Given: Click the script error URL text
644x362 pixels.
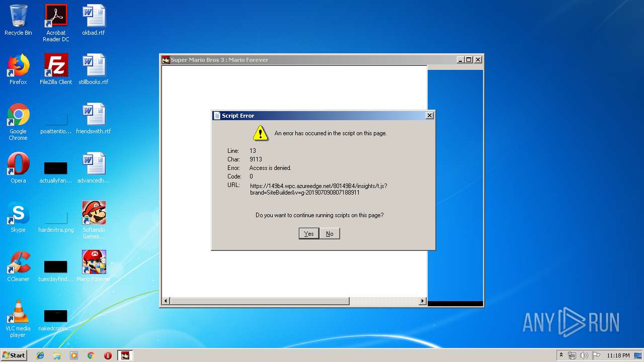Looking at the screenshot, I should click(x=318, y=189).
